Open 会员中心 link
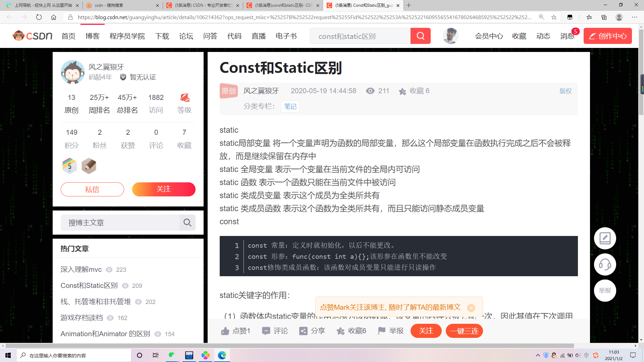The height and width of the screenshot is (362, 644). 489,36
